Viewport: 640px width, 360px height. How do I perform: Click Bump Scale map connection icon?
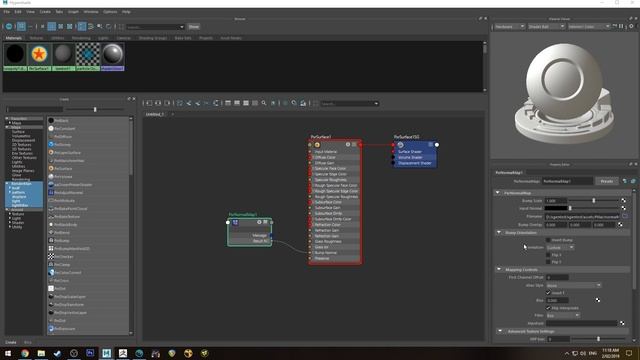coord(623,200)
